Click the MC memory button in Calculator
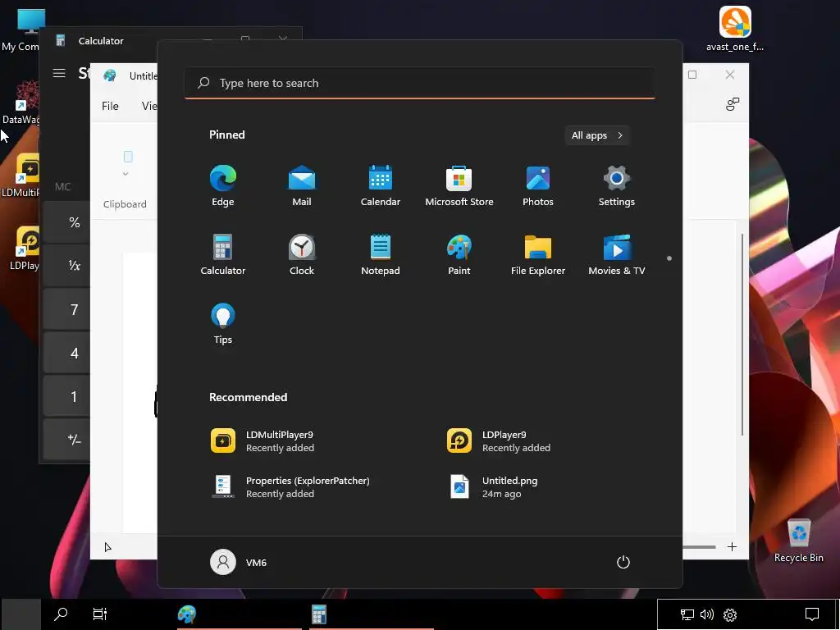 coord(62,186)
